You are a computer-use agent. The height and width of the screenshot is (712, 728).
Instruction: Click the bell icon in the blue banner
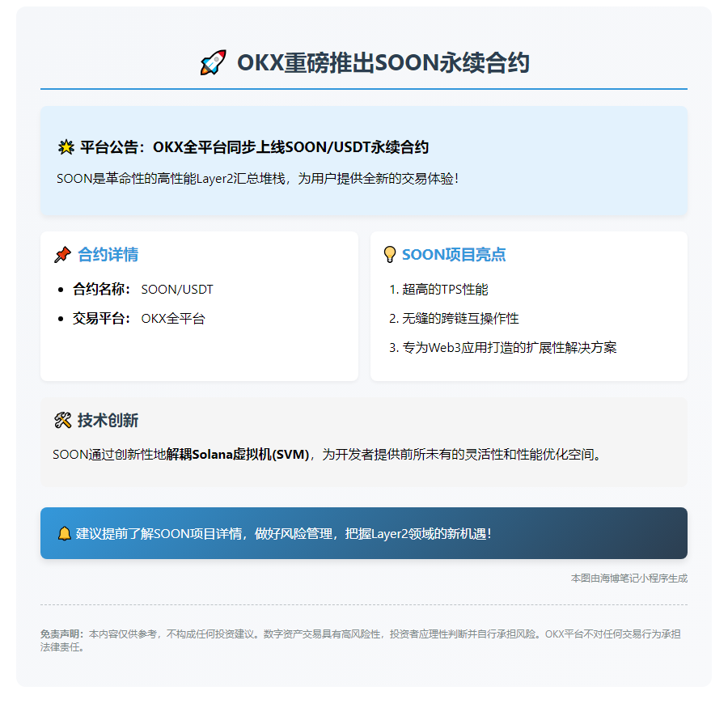[64, 534]
